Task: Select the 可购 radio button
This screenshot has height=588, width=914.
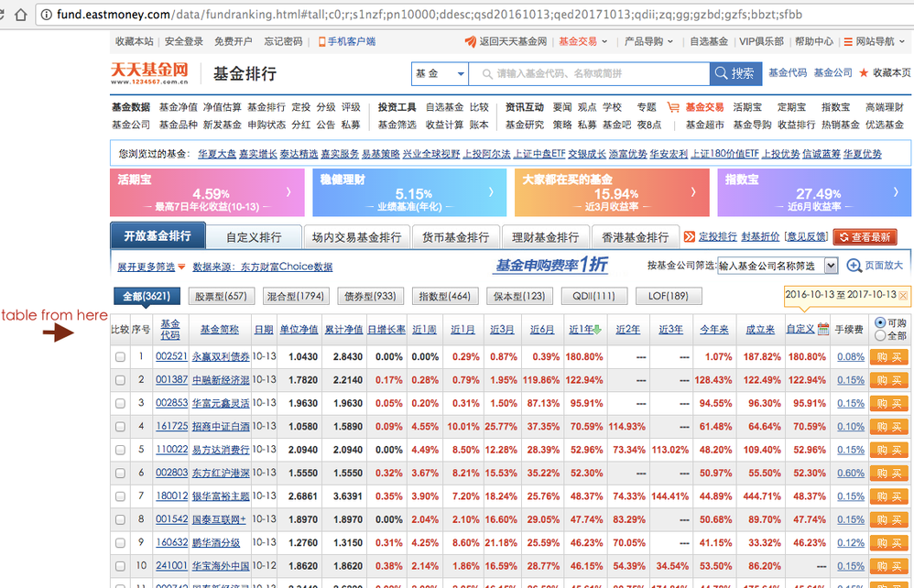Action: [x=880, y=322]
